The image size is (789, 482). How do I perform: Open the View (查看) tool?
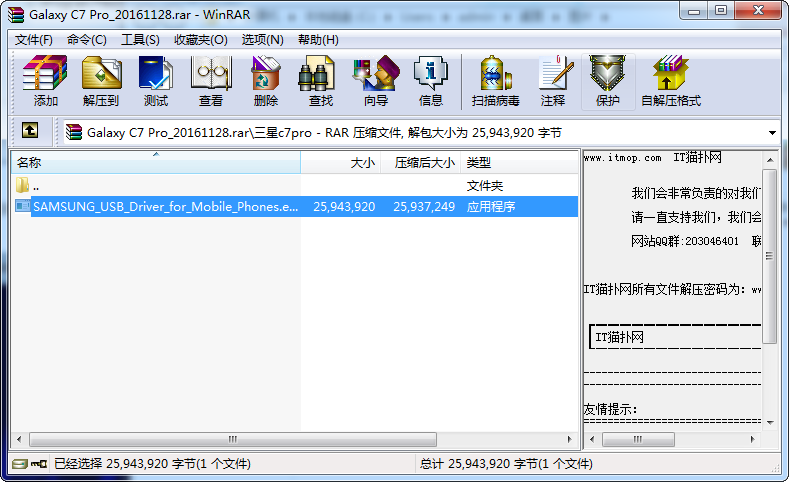[211, 73]
